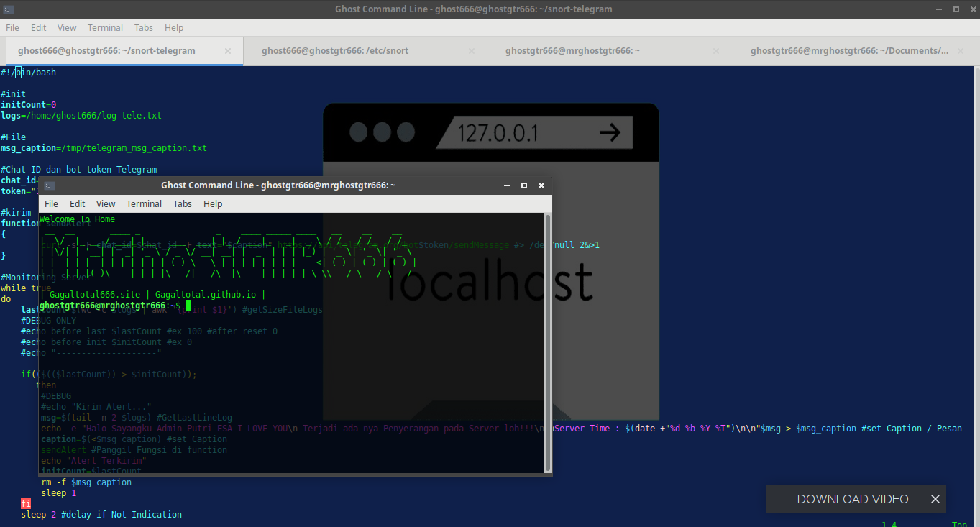The height and width of the screenshot is (527, 980).
Task: Click 'rm -f $msg_caption' line
Action: (86, 482)
